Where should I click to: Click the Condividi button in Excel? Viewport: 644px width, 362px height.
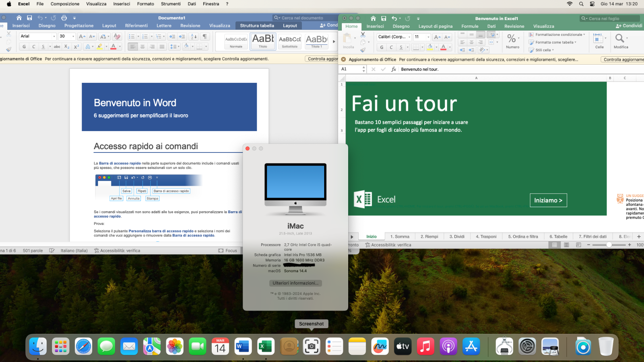coord(629,26)
